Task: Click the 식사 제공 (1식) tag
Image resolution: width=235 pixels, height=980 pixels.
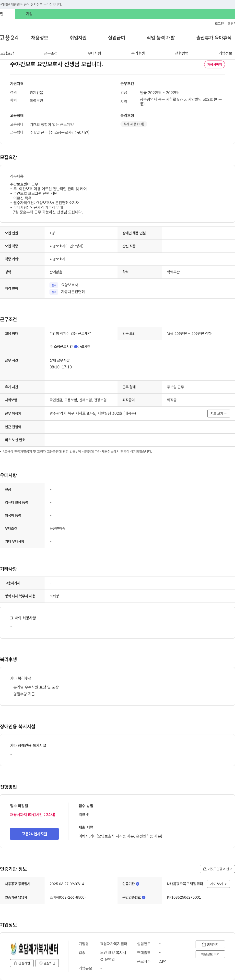Action: 134,124
